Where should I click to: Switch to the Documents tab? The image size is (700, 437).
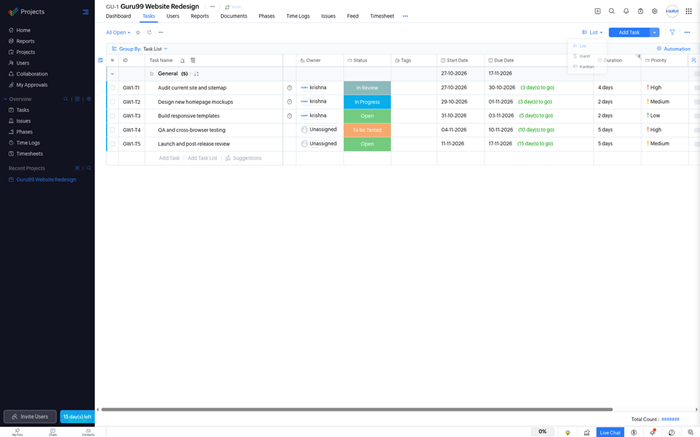233,16
